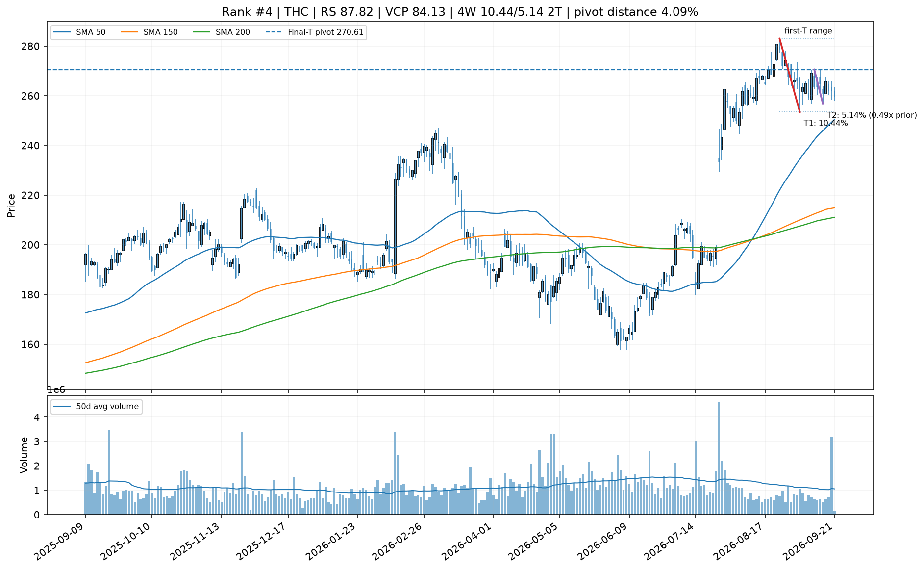Image resolution: width=924 pixels, height=570 pixels.
Task: Click the SMA 150 legend entry
Action: pos(149,32)
